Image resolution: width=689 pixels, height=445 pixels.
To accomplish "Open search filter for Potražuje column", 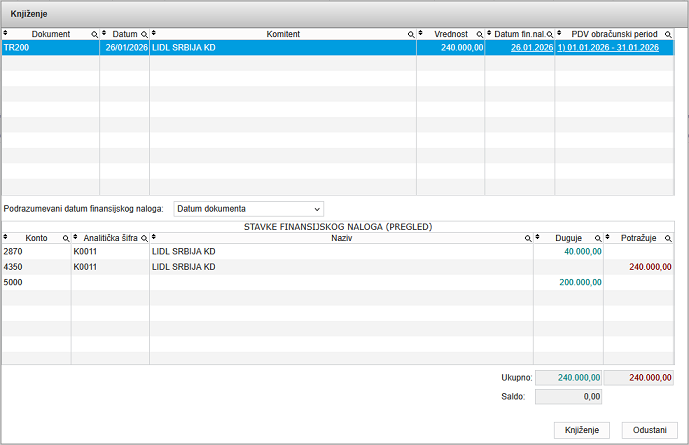I will click(668, 238).
